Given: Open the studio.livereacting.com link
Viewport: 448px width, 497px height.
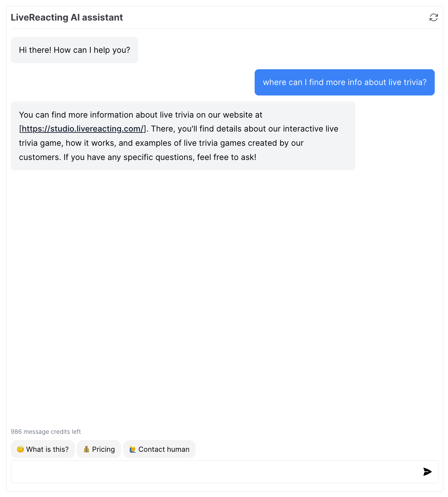Looking at the screenshot, I should coord(83,129).
